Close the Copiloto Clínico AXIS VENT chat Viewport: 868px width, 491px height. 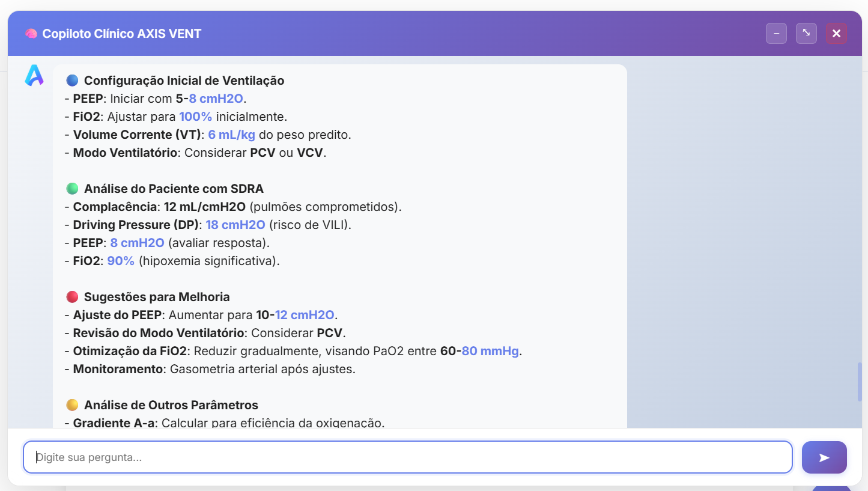pos(836,33)
